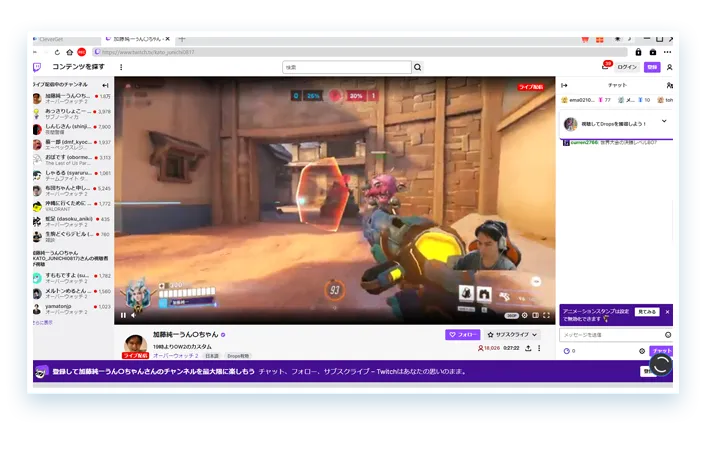The width and height of the screenshot is (701, 452).
Task: Open 蛇足 (dasoku_aniki) sidebar channel
Action: coord(72,221)
